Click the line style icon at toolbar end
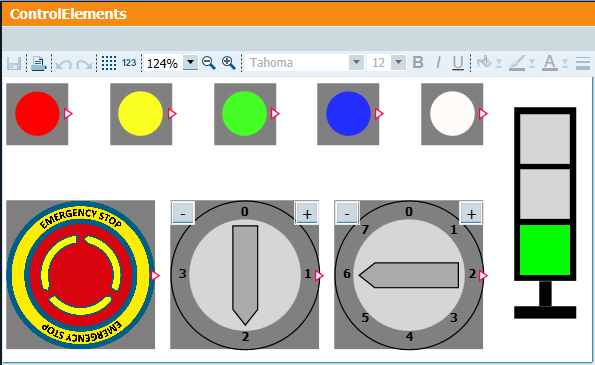Image resolution: width=595 pixels, height=365 pixels. 582,63
